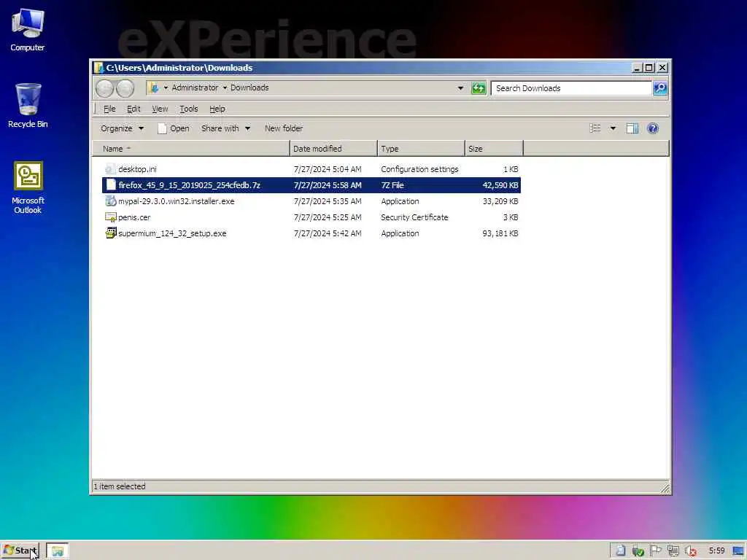Show the preview pane
Image resolution: width=747 pixels, height=560 pixels.
point(632,128)
